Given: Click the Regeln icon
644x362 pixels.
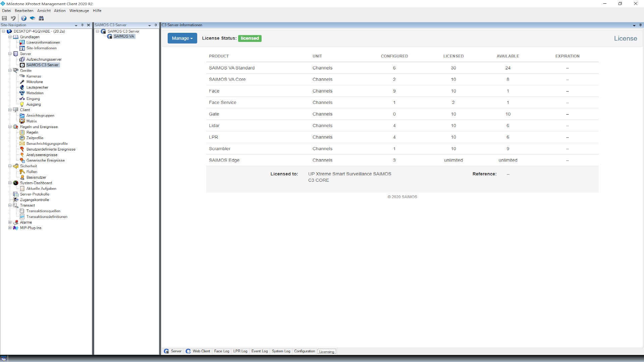Looking at the screenshot, I should [x=22, y=132].
